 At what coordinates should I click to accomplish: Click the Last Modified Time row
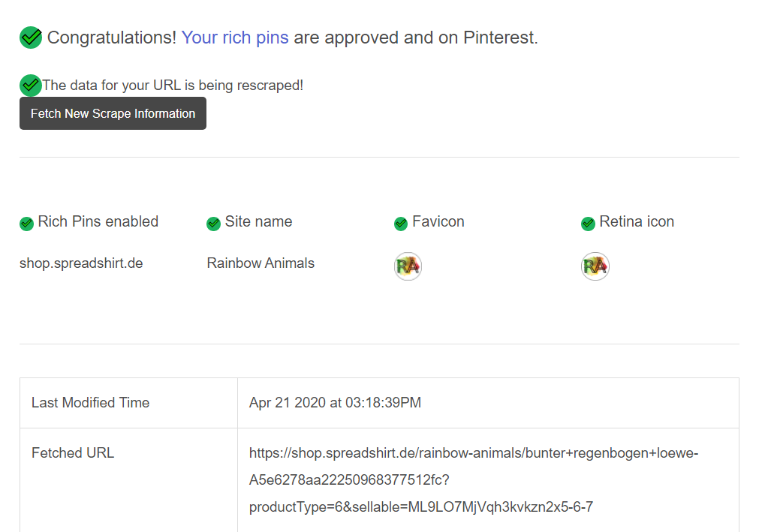[90, 402]
